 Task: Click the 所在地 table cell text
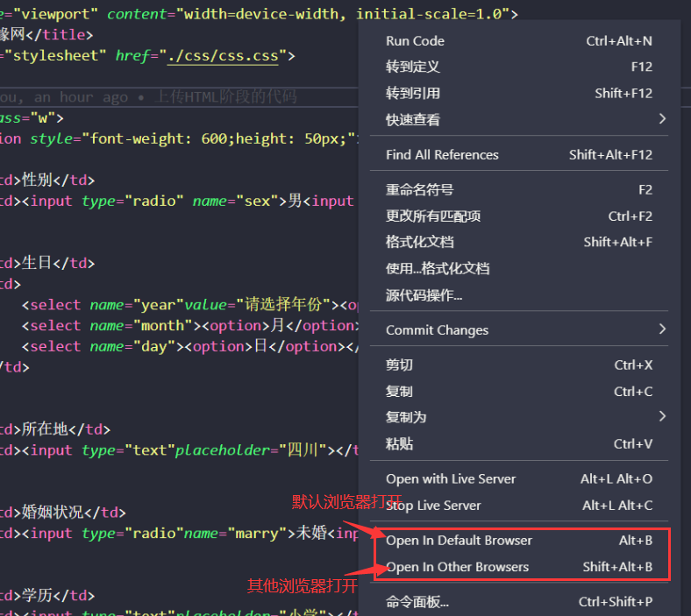46,428
